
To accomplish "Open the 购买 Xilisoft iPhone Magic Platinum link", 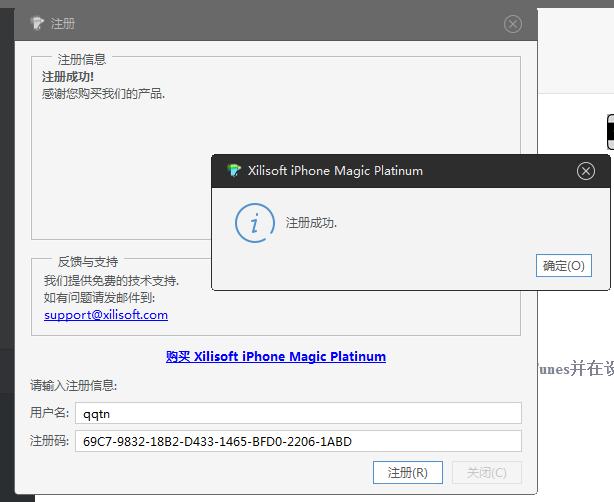I will pyautogui.click(x=276, y=356).
